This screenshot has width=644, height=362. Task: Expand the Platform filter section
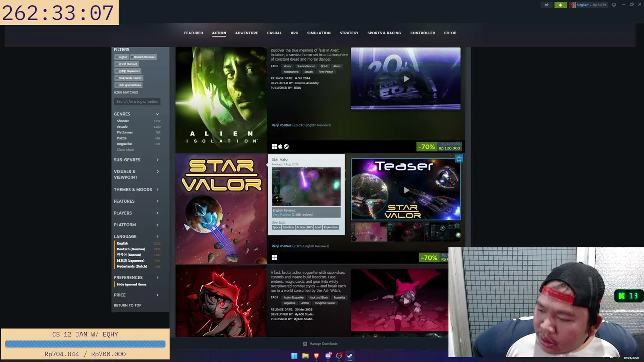pyautogui.click(x=136, y=225)
